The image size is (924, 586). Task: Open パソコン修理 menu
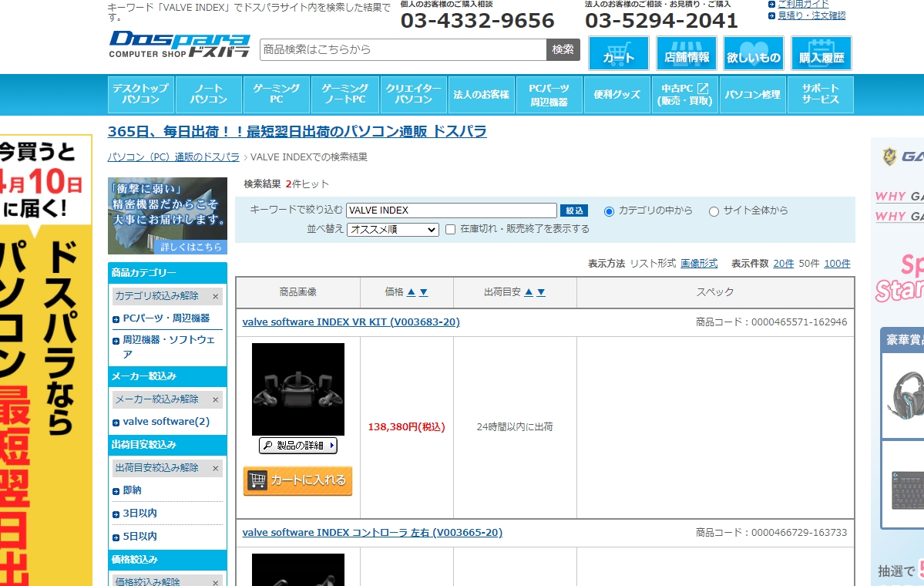(752, 94)
